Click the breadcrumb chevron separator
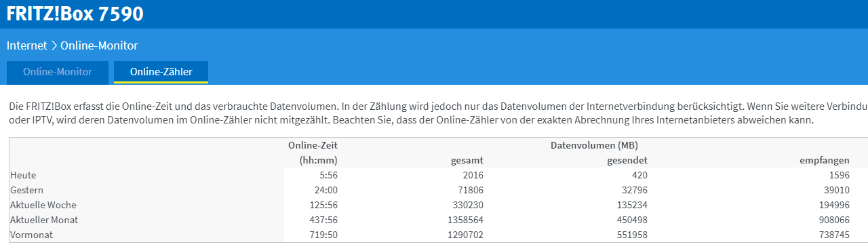Viewport: 868px width, 251px height. (x=54, y=46)
